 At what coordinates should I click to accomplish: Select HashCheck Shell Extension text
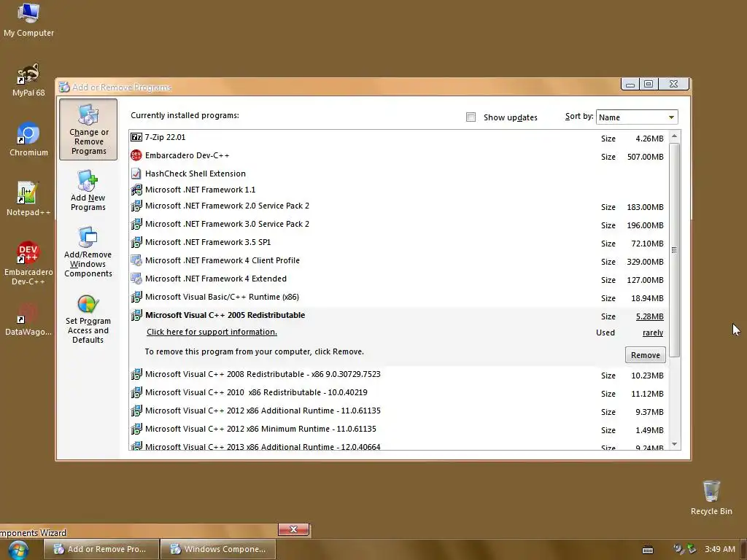click(196, 174)
